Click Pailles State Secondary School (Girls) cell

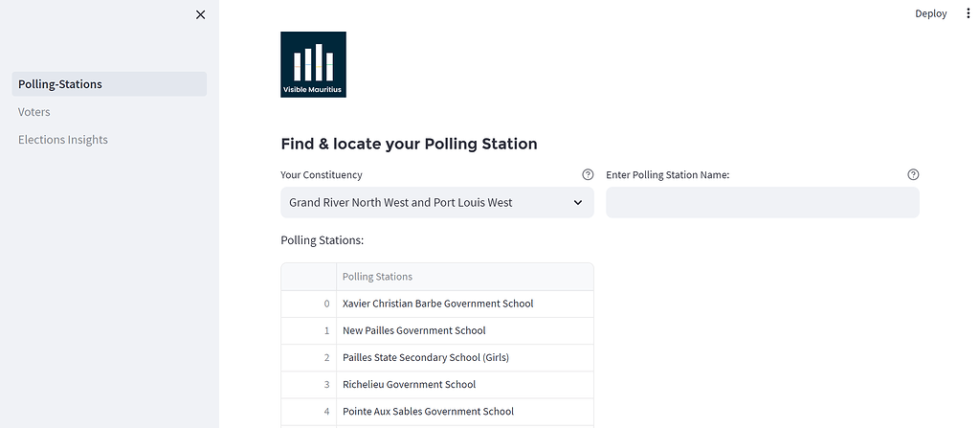[425, 357]
